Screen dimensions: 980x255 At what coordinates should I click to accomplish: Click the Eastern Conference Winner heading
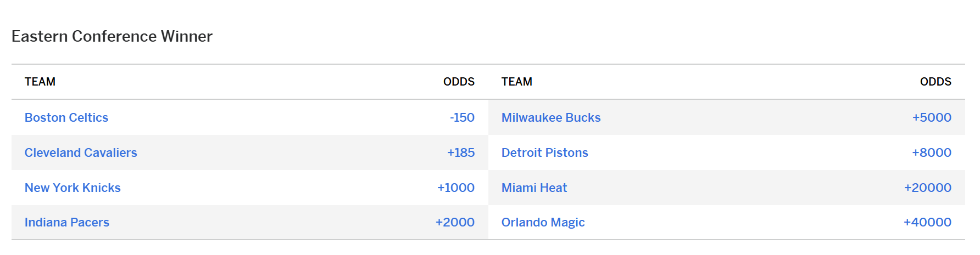coord(112,36)
